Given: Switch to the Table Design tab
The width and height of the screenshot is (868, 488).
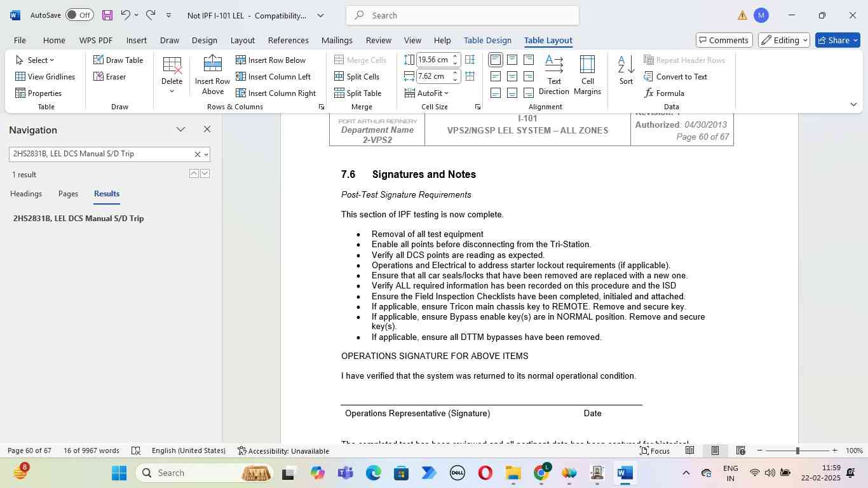Looking at the screenshot, I should pos(487,40).
